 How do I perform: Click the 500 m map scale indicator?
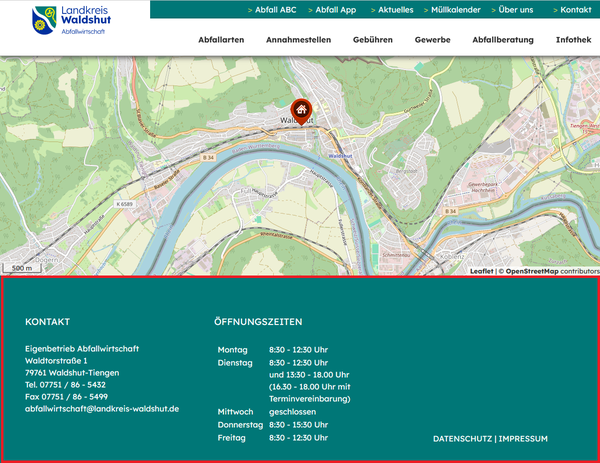22,268
